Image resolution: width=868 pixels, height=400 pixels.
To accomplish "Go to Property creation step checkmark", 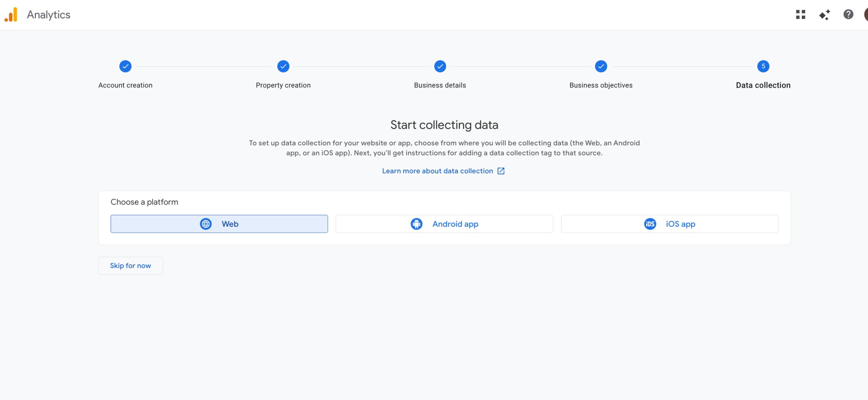I will tap(283, 66).
